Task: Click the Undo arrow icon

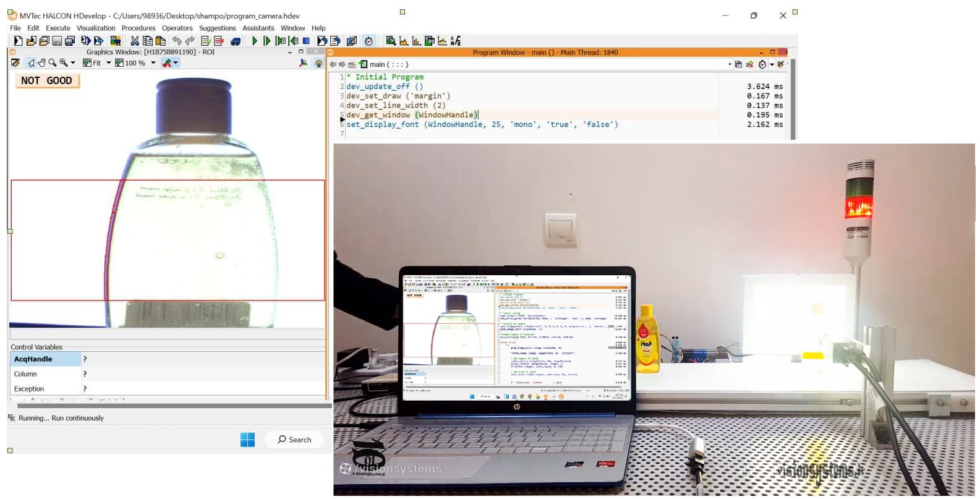Action: click(177, 41)
